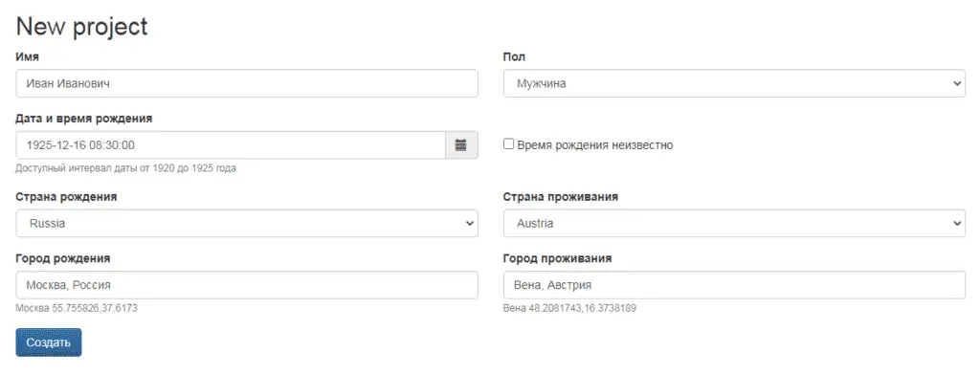
Task: Click the 'Страна проживания' label
Action: [x=561, y=197]
